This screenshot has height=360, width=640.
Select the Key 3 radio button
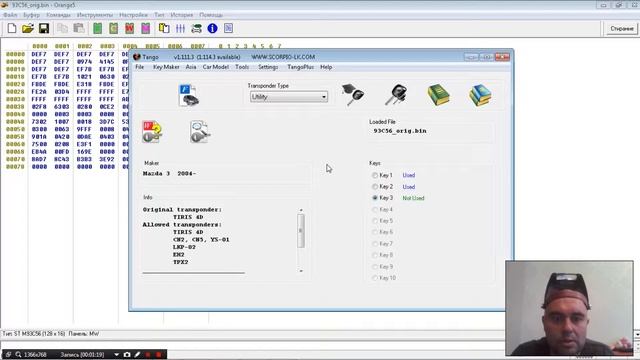tap(375, 198)
